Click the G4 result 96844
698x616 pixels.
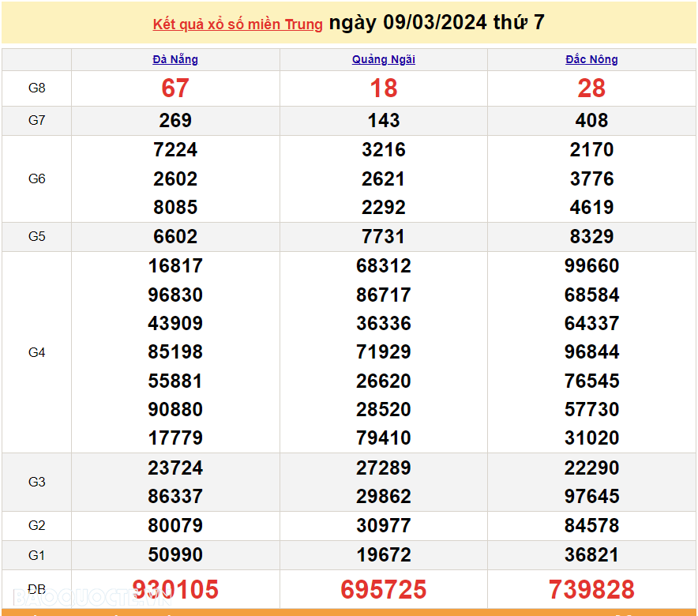click(591, 352)
